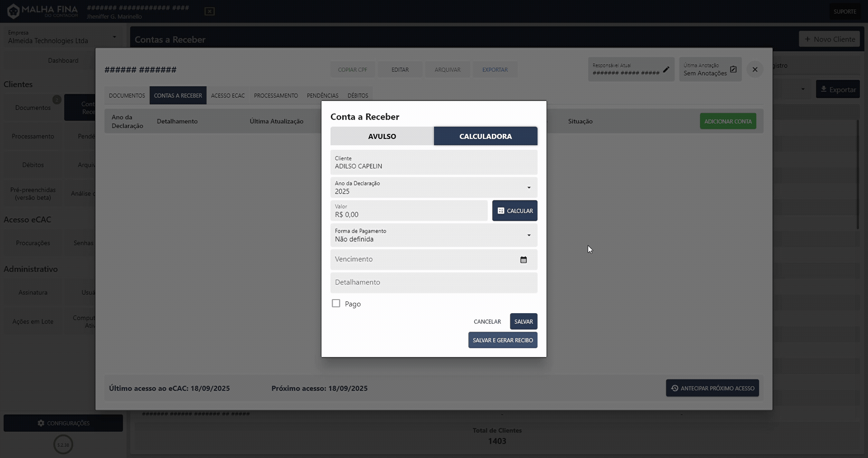The height and width of the screenshot is (458, 868).
Task: Open the Pendências tab
Action: (x=322, y=95)
